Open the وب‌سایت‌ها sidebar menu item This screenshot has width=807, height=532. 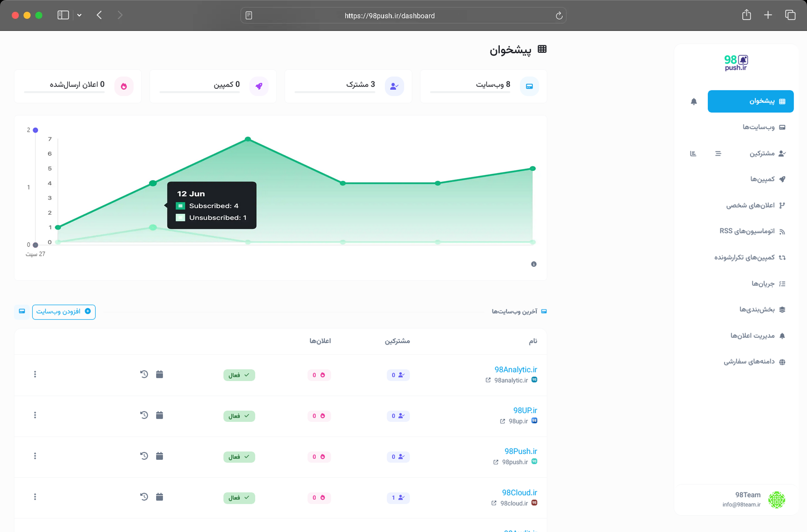759,127
